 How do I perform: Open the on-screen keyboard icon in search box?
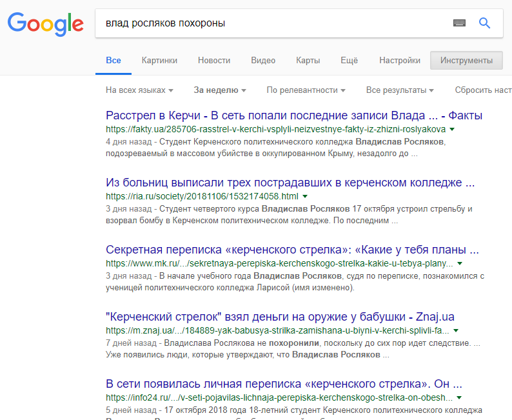pyautogui.click(x=459, y=23)
